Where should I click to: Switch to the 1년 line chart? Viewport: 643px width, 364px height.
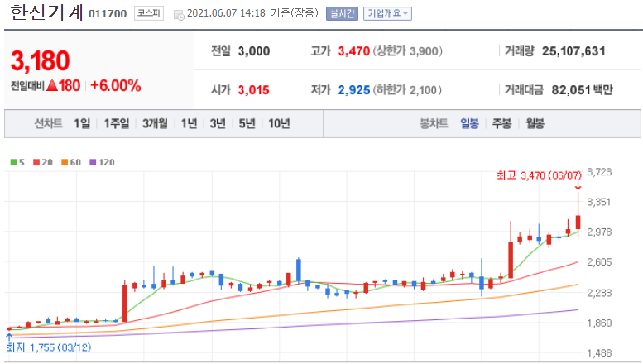point(189,123)
